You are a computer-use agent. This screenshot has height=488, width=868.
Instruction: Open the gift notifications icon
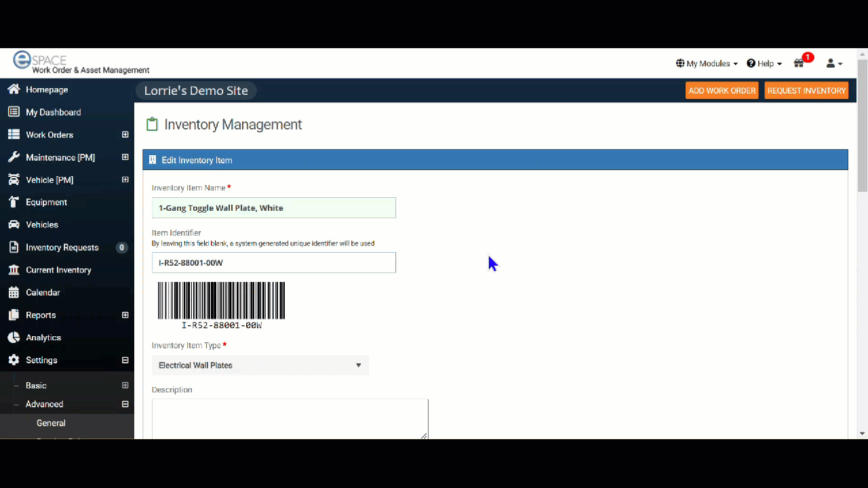pyautogui.click(x=800, y=63)
